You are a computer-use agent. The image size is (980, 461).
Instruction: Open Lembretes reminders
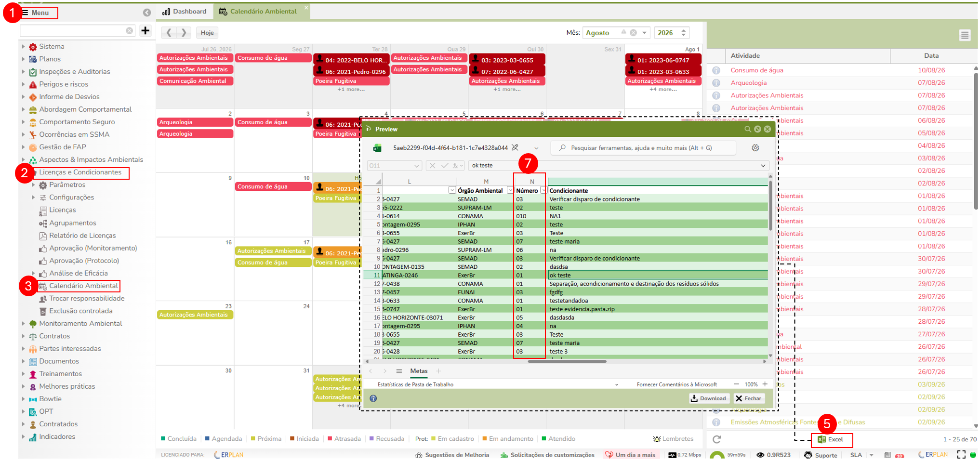673,439
